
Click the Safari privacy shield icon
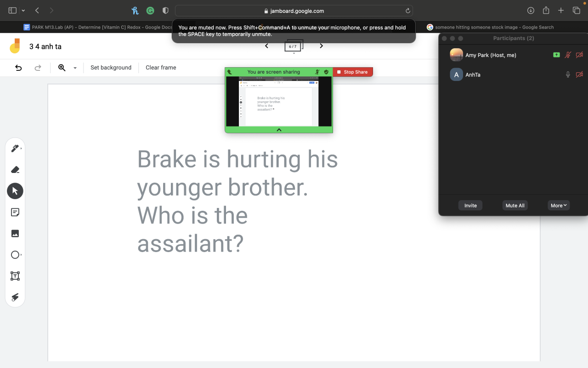(166, 11)
